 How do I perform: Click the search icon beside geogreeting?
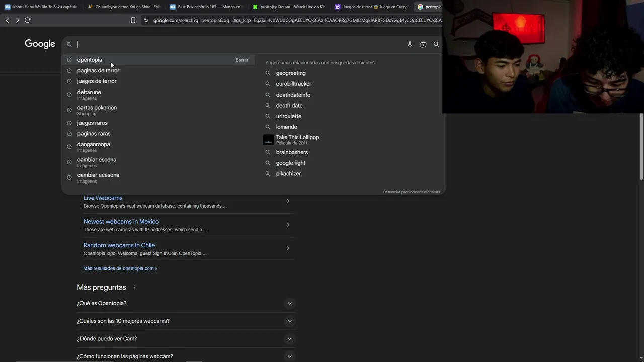(x=268, y=73)
